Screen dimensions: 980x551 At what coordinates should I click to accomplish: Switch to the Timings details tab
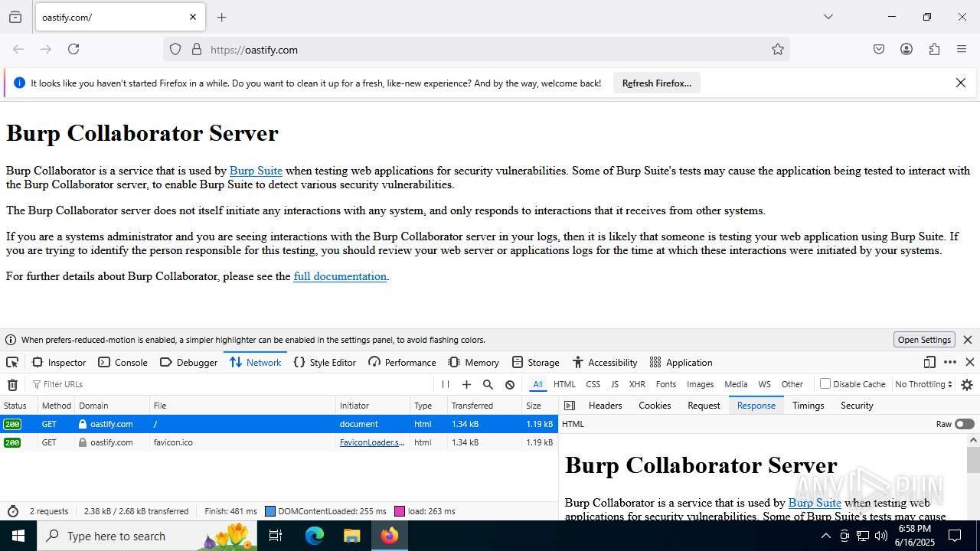pos(808,406)
